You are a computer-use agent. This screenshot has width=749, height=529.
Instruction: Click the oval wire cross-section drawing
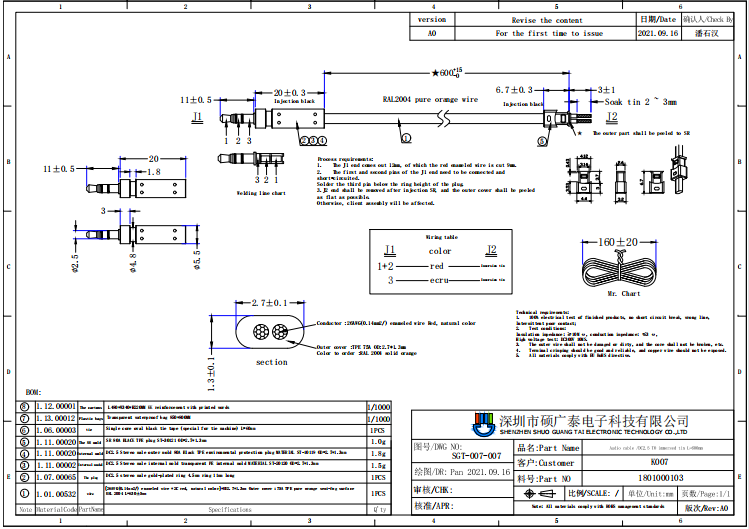click(x=269, y=332)
